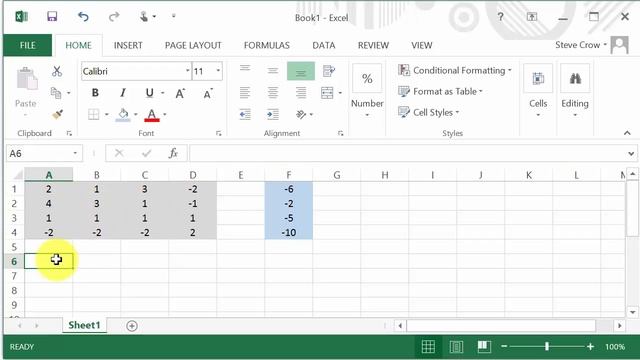Open Number format group dropdown
Viewport: 640px width, 360px height.
tap(367, 115)
